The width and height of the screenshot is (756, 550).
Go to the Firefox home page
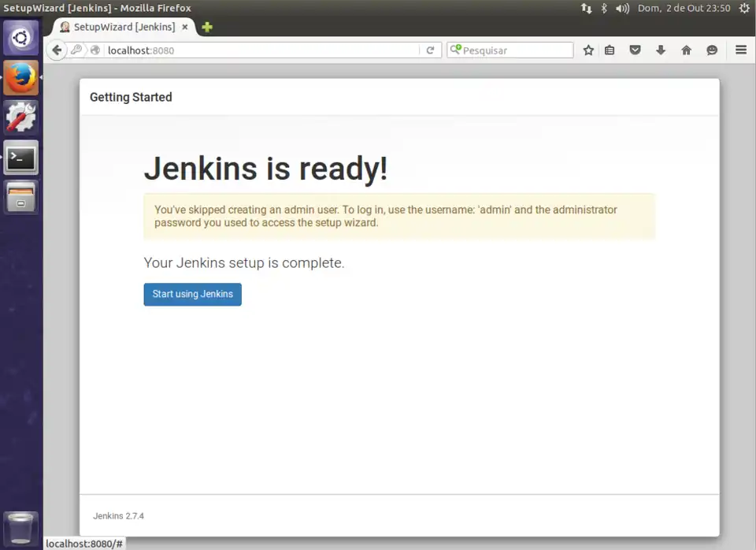[686, 50]
